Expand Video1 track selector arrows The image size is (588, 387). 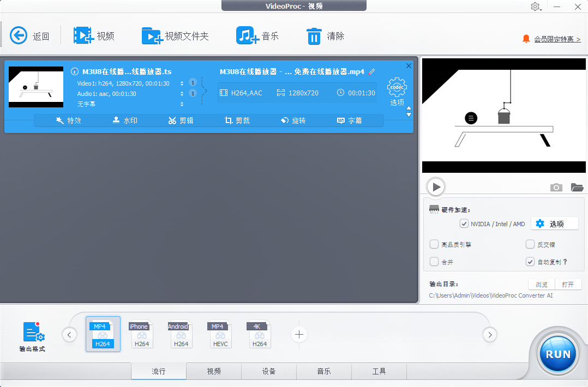[182, 83]
